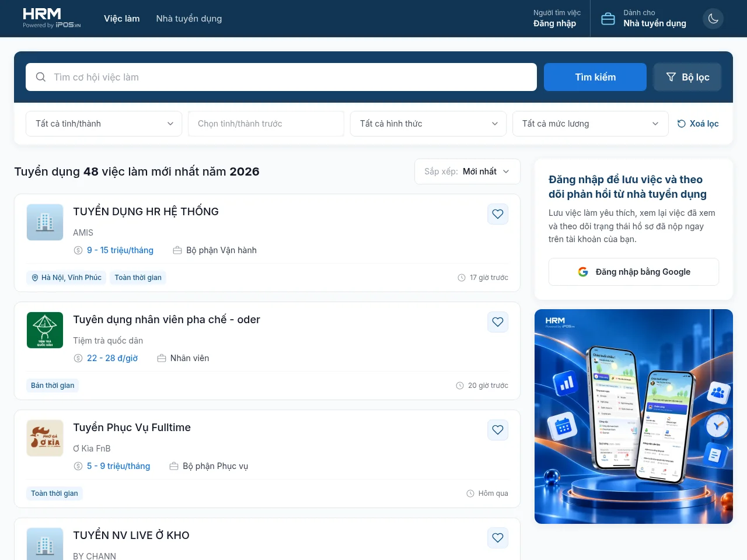Open Dành cho Nhà tuyển dụng link
Viewport: 747px width, 560px height.
coord(644,19)
